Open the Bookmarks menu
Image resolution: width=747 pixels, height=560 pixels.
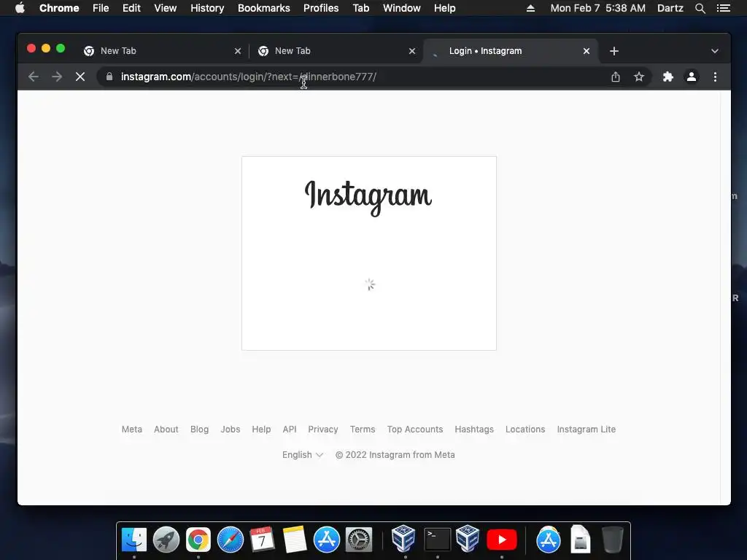coord(264,8)
